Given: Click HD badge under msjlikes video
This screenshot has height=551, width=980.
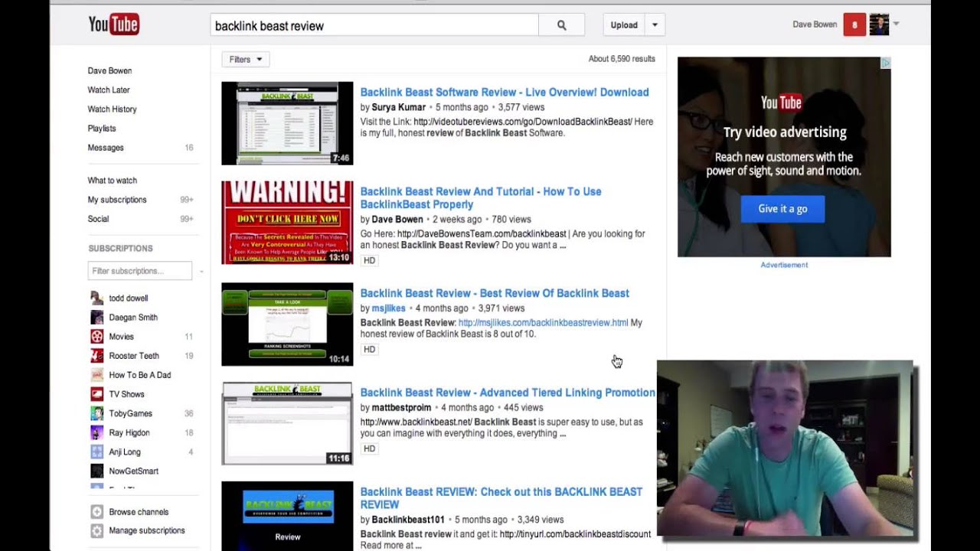Looking at the screenshot, I should click(x=369, y=349).
